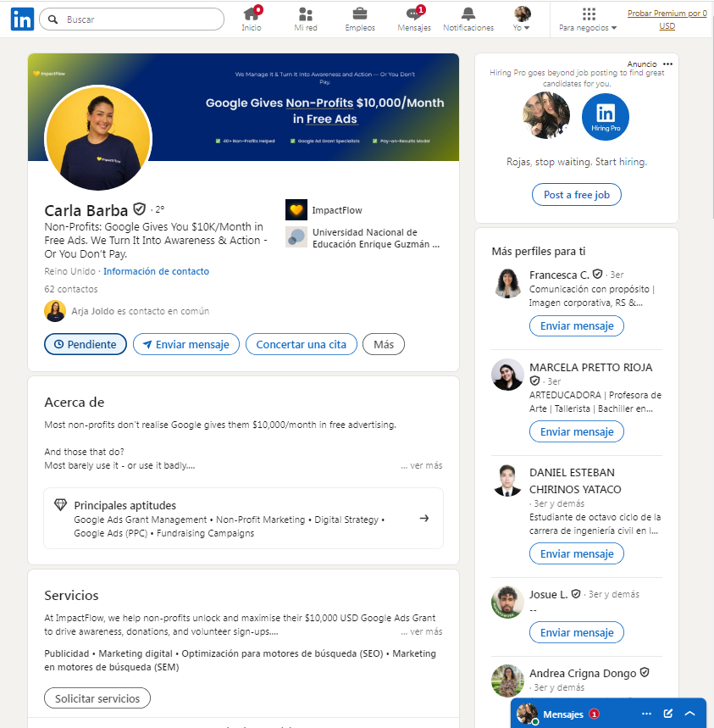Click the Acerca de heading
The width and height of the screenshot is (714, 728).
[75, 402]
